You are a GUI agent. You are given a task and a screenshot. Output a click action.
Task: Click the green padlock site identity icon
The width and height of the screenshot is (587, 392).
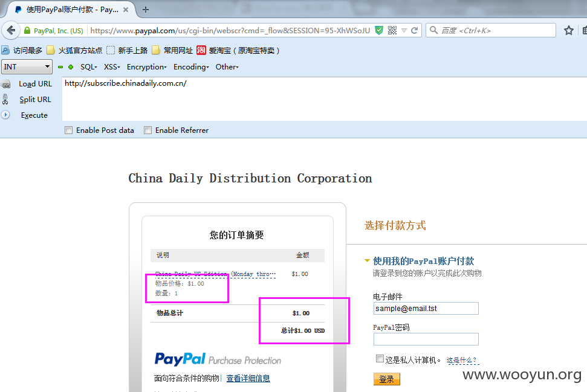(27, 31)
